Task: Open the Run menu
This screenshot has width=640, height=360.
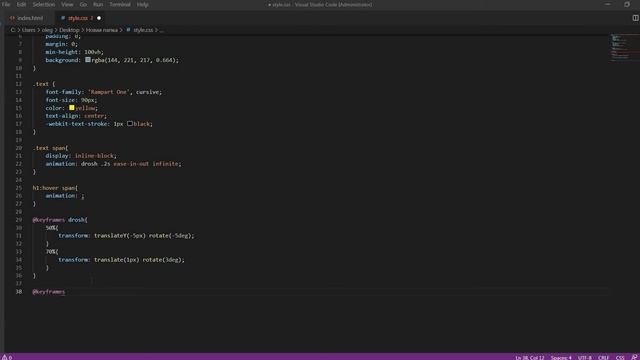Action: pyautogui.click(x=98, y=4)
